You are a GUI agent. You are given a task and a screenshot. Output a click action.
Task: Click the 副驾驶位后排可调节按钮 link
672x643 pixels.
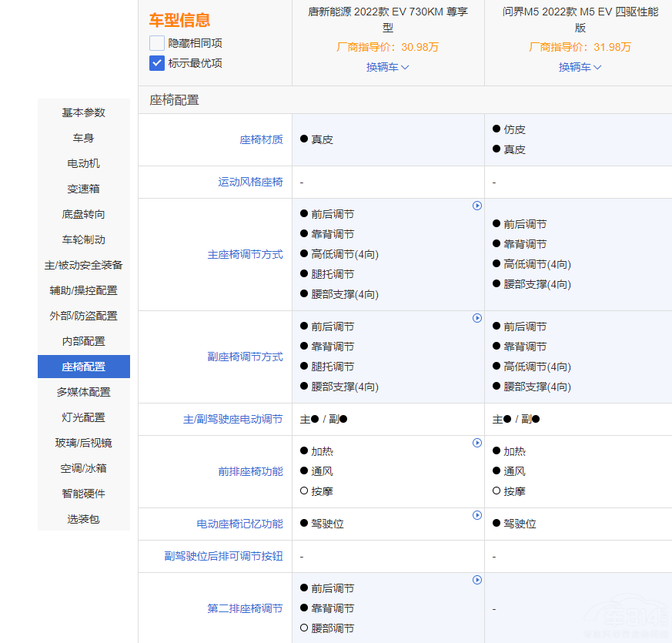point(223,556)
